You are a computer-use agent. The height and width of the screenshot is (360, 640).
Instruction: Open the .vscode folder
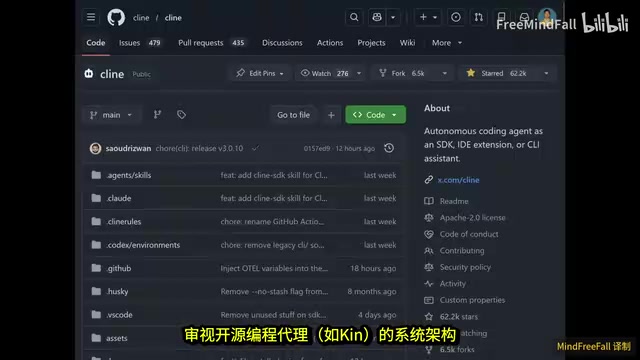click(x=119, y=315)
